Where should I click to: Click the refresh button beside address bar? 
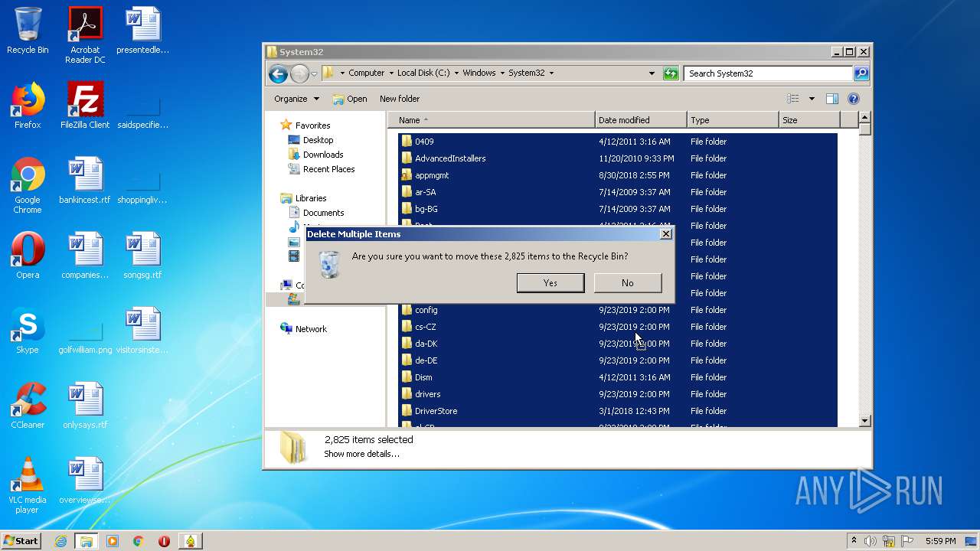[671, 73]
